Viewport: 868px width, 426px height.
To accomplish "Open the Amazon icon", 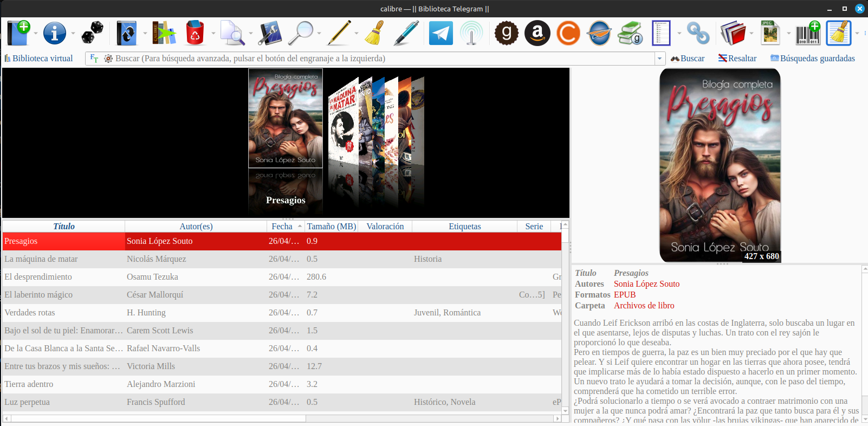I will coord(537,33).
